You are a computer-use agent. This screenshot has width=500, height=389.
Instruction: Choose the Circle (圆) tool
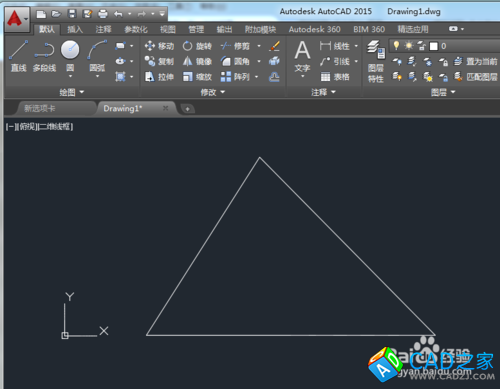tap(70, 57)
